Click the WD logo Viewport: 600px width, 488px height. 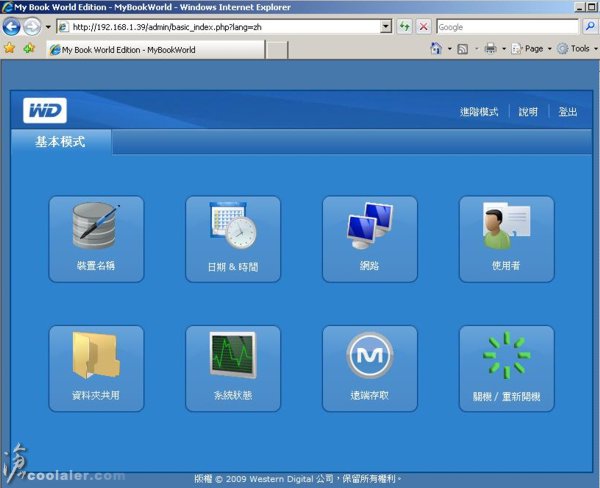(45, 111)
